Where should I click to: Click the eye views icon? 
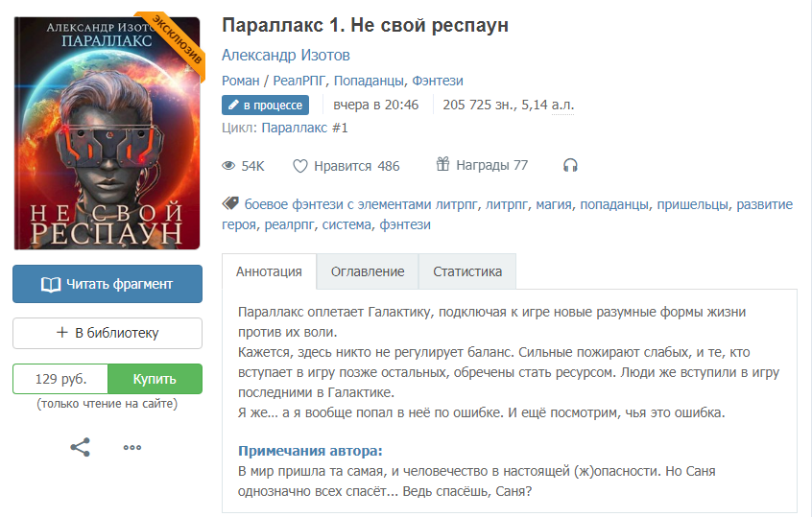click(x=228, y=166)
